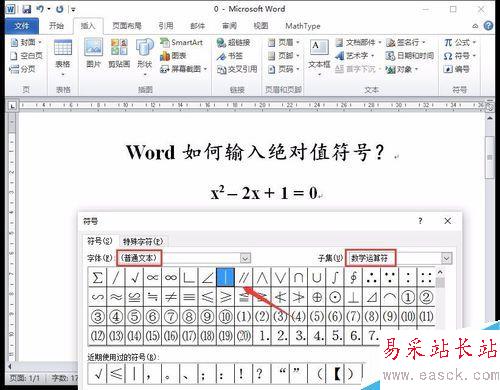The height and width of the screenshot is (390, 500).
Task: Collapse the ribbon with the caret icon
Action: pyautogui.click(x=475, y=26)
